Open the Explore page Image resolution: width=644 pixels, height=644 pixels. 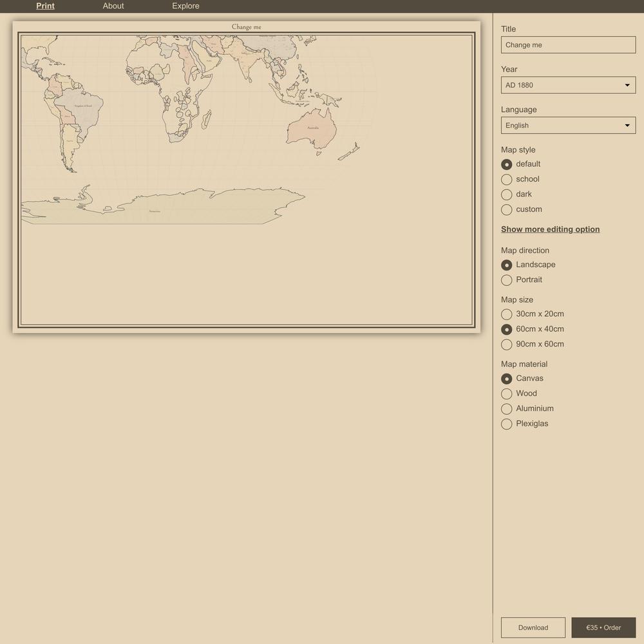pos(185,6)
